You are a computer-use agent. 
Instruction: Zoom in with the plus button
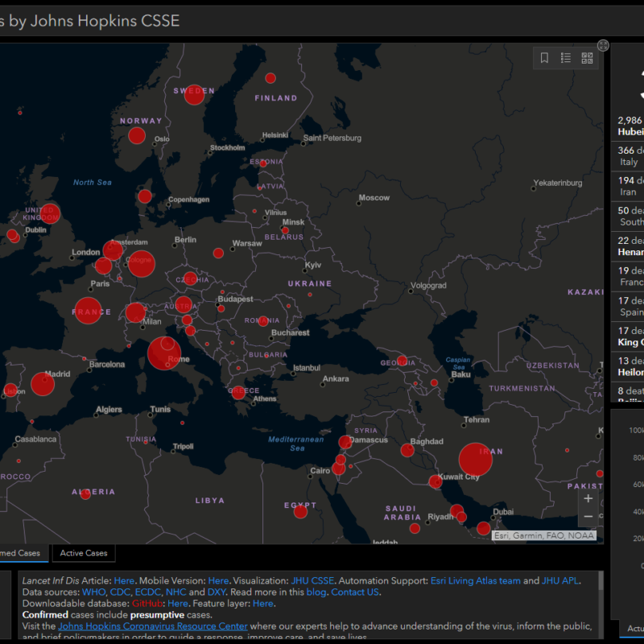click(588, 498)
